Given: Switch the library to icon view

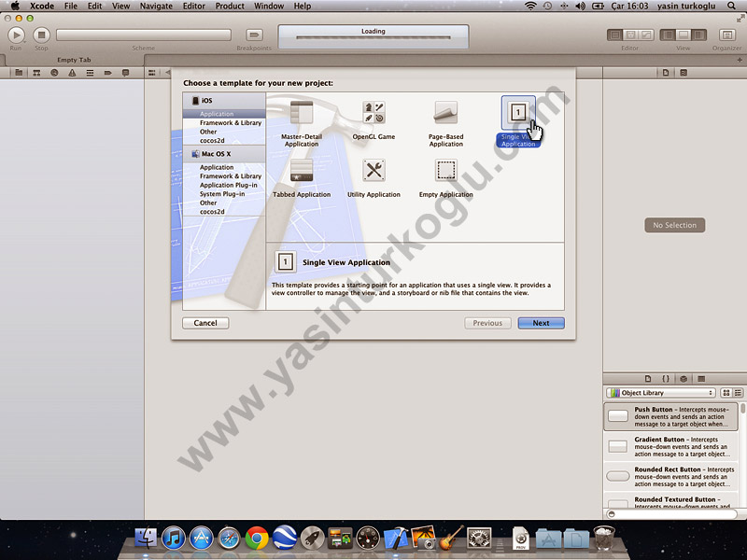Looking at the screenshot, I should coord(726,393).
